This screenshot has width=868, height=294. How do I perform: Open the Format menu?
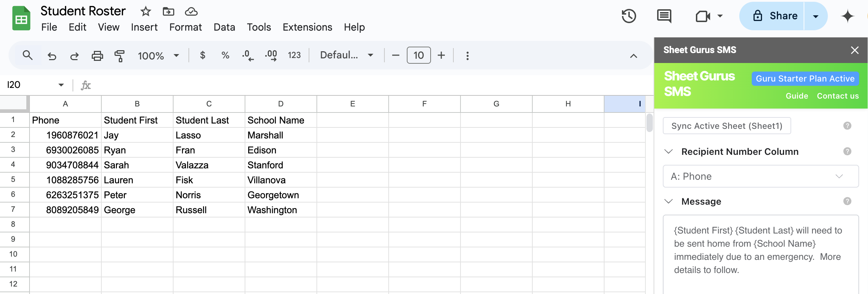pos(186,27)
